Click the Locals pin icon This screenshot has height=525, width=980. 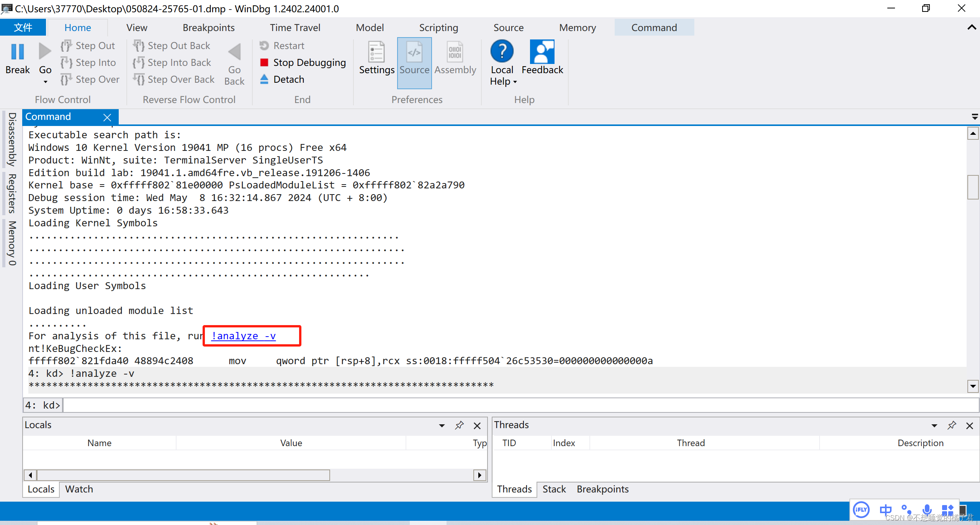460,425
